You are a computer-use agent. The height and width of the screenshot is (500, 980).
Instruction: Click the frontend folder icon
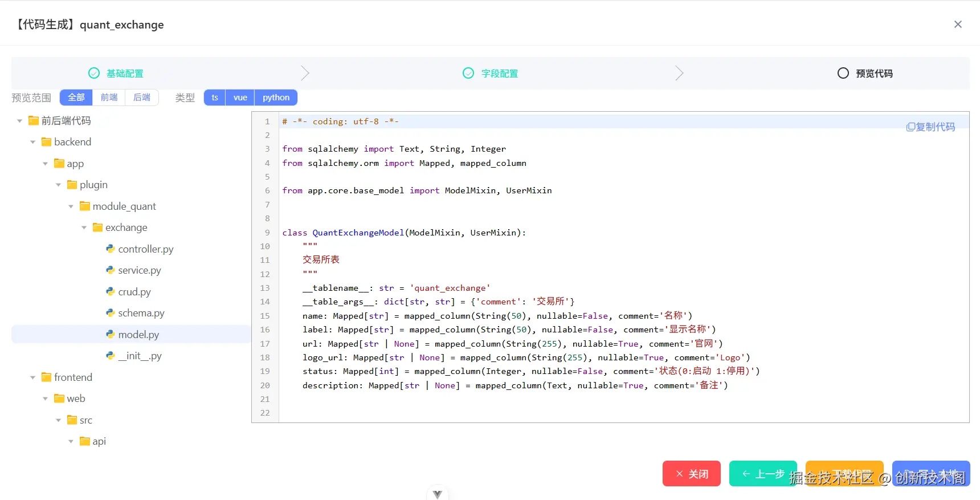pos(47,377)
